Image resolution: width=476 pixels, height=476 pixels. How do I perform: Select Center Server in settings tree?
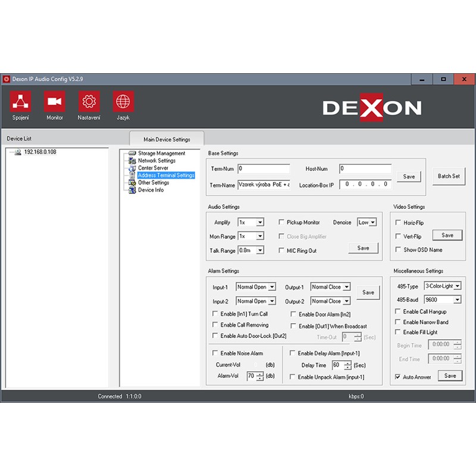(x=153, y=168)
